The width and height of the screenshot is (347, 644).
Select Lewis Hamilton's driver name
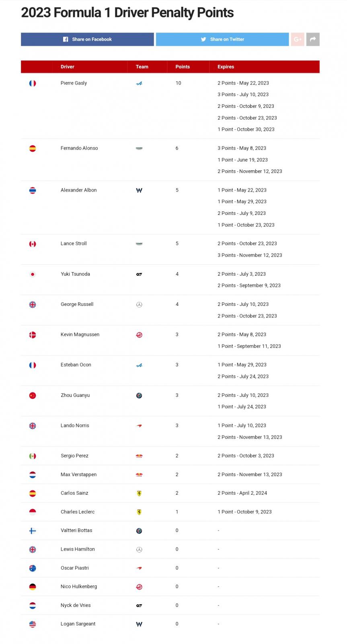78,549
